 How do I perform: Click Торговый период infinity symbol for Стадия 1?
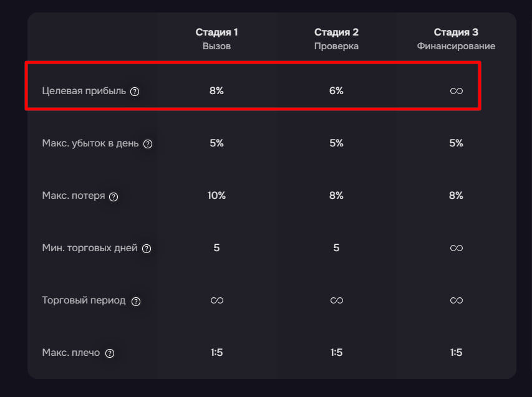216,300
